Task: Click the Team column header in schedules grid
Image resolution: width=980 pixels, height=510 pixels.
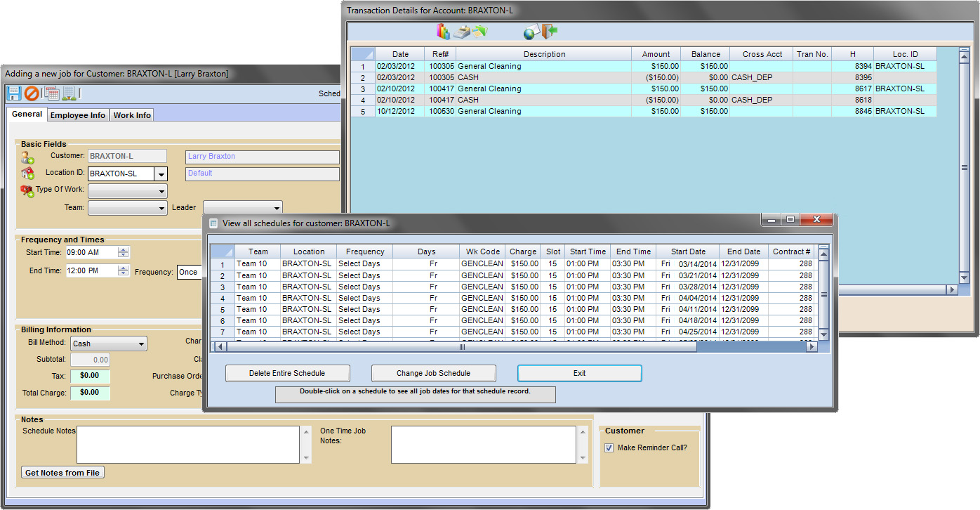Action: coord(258,251)
